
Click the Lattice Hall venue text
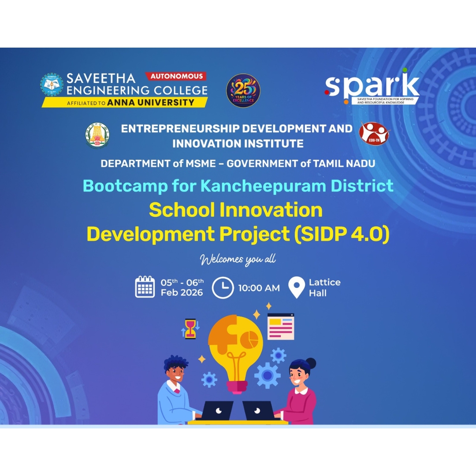[x=324, y=287]
